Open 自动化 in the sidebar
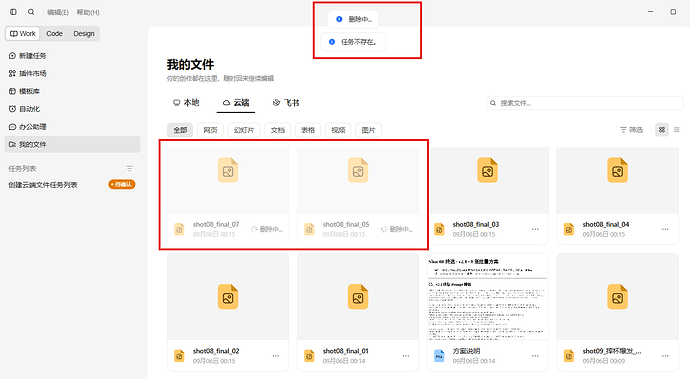The height and width of the screenshot is (379, 690). (x=72, y=109)
